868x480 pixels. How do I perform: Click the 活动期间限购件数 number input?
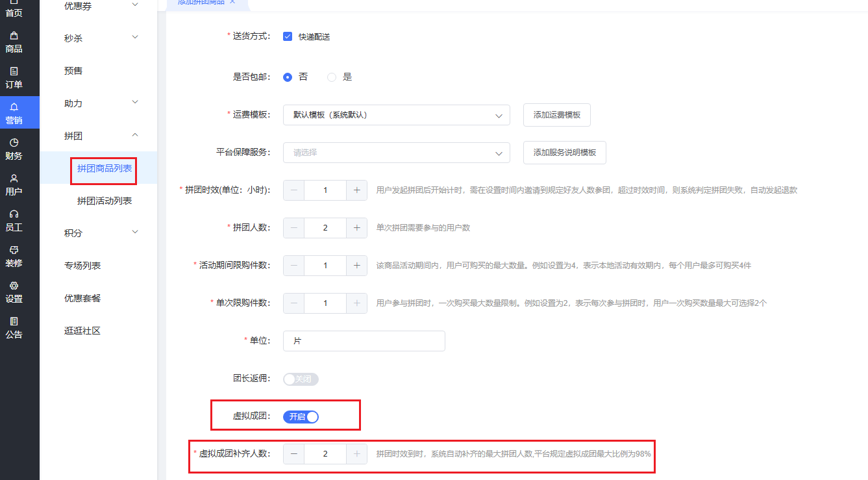point(325,266)
